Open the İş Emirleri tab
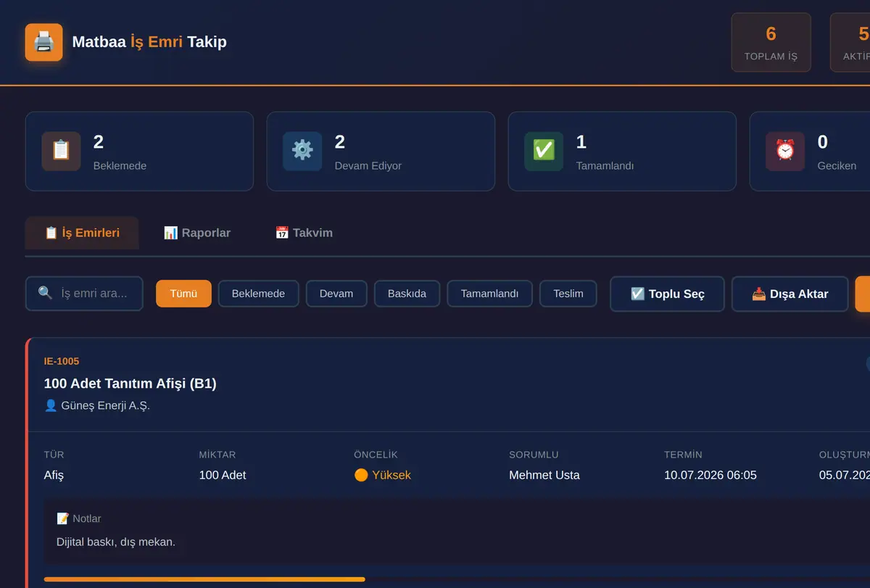The width and height of the screenshot is (870, 588). [82, 233]
